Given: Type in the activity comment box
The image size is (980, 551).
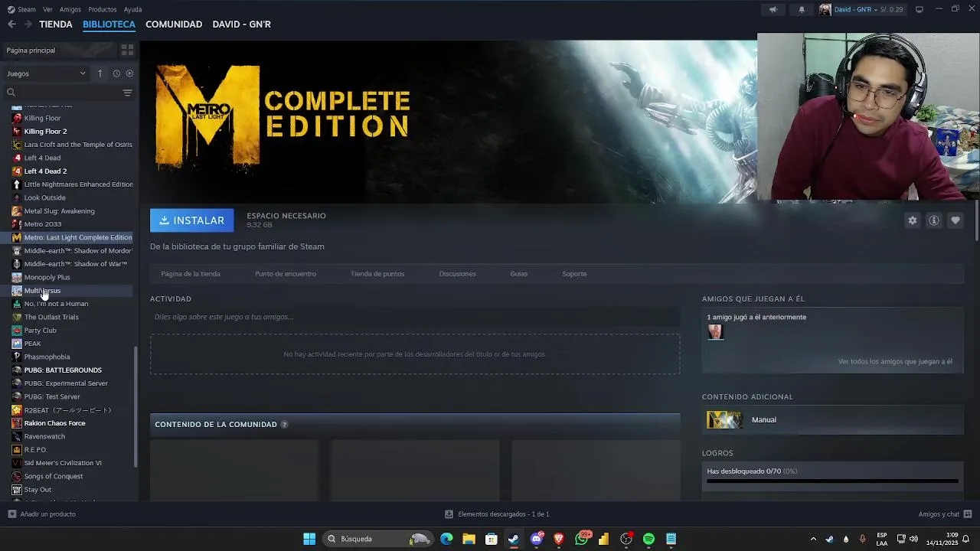Looking at the screenshot, I should (x=415, y=317).
